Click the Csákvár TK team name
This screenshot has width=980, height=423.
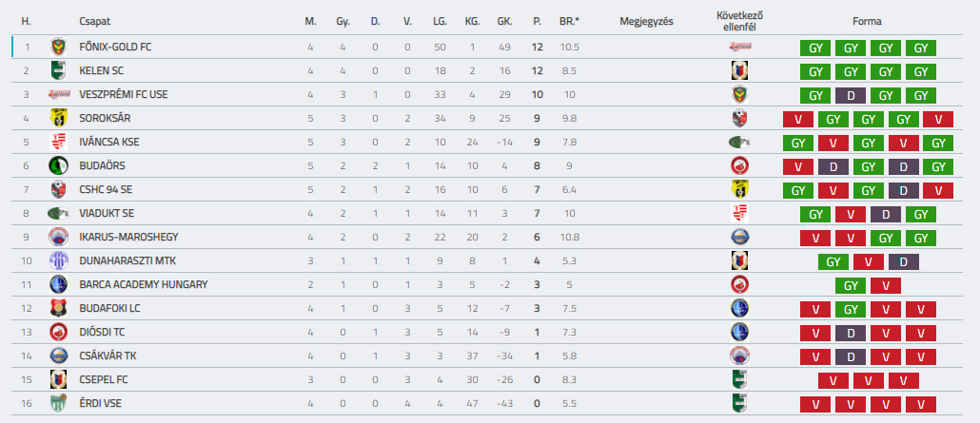point(108,356)
